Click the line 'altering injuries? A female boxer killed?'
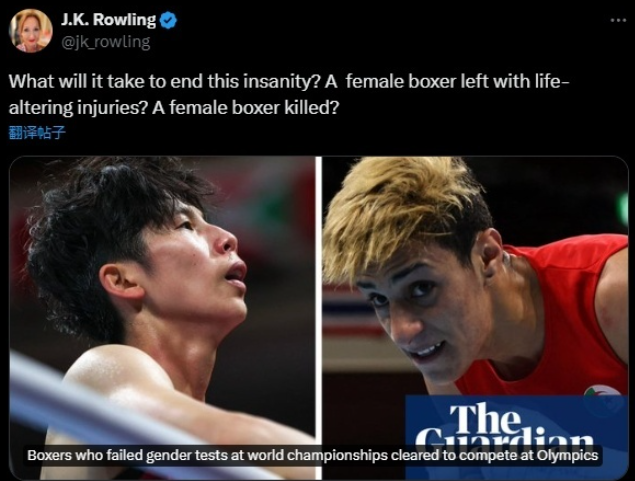 [173, 108]
